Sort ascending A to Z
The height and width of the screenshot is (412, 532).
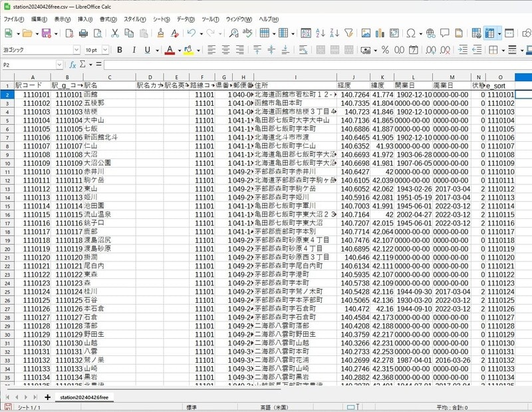pyautogui.click(x=321, y=33)
